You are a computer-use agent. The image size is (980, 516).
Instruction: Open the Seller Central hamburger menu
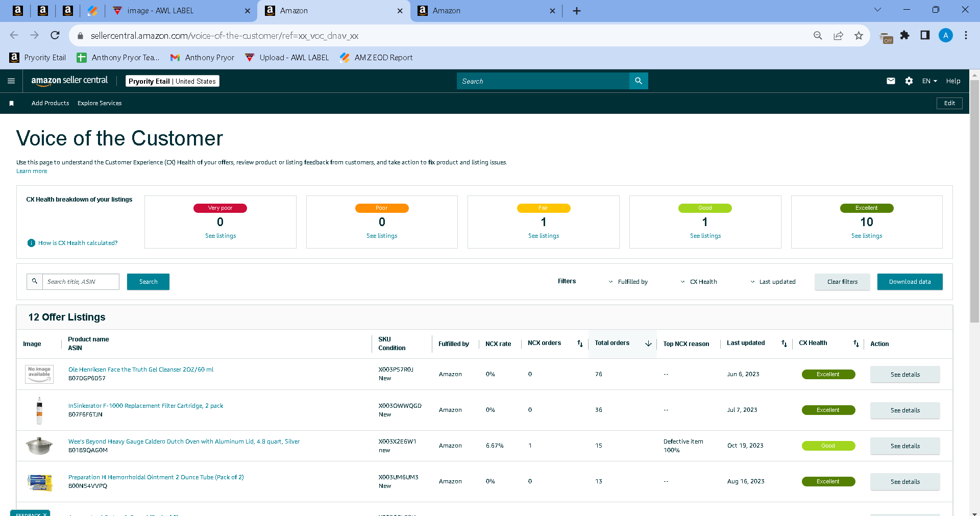point(11,81)
